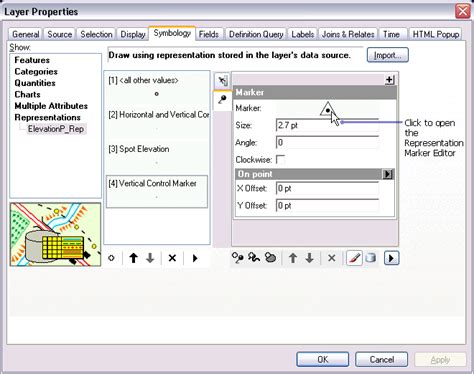Open the triangle marker symbol swatch

[327, 109]
